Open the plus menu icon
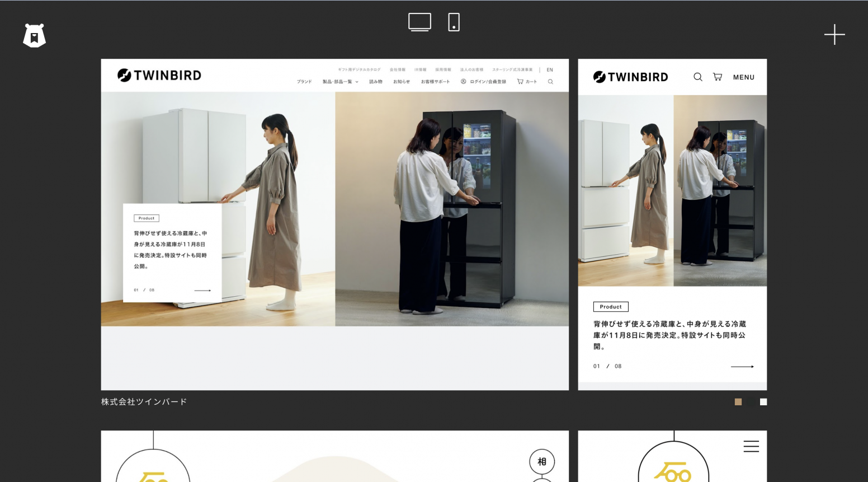This screenshot has height=482, width=868. (834, 34)
